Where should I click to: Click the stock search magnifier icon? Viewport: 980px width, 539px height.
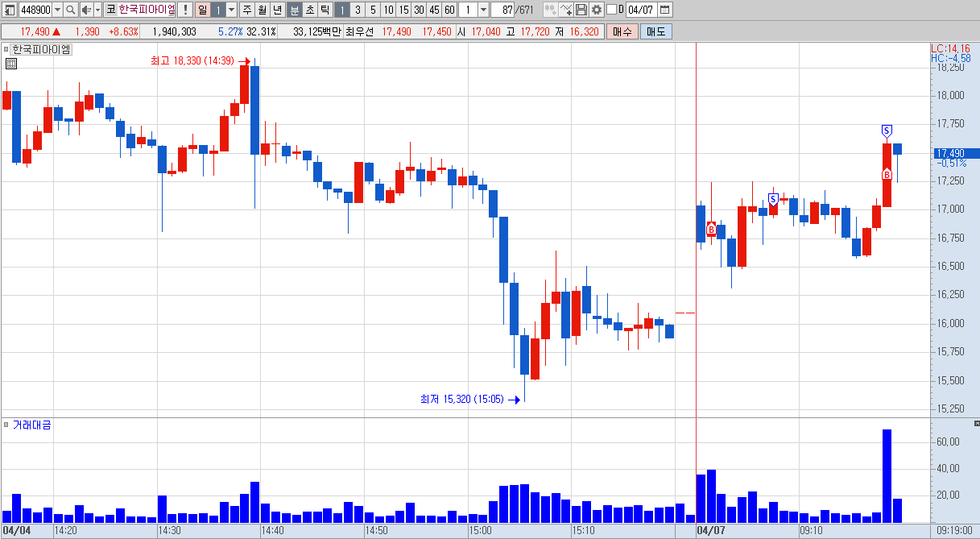[70, 10]
